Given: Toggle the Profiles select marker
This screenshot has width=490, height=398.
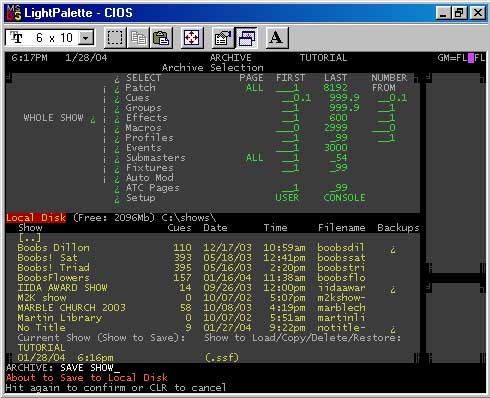Looking at the screenshot, I should click(x=117, y=139).
